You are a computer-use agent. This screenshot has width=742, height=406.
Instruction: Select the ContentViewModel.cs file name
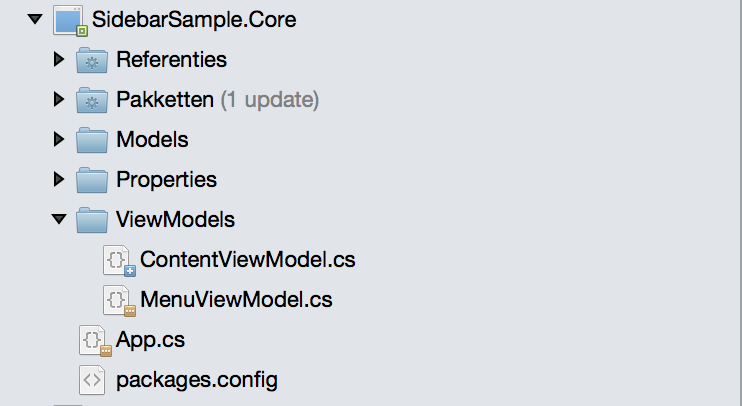coord(248,260)
